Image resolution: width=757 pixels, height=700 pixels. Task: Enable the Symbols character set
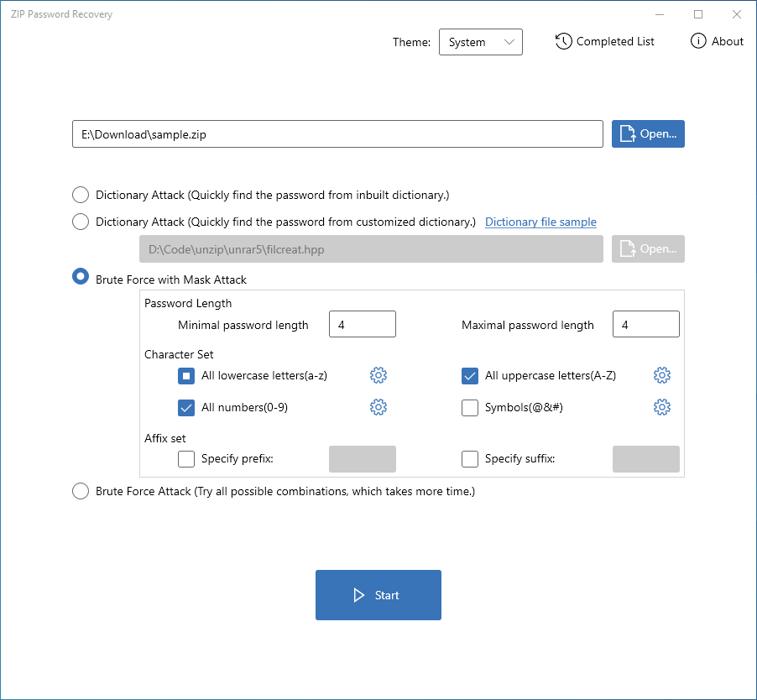470,409
